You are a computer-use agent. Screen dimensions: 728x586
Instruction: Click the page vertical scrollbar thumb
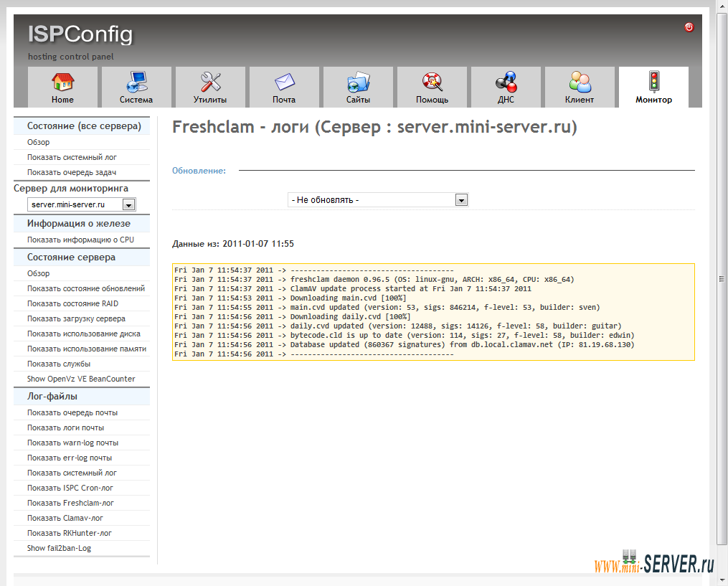(x=722, y=279)
